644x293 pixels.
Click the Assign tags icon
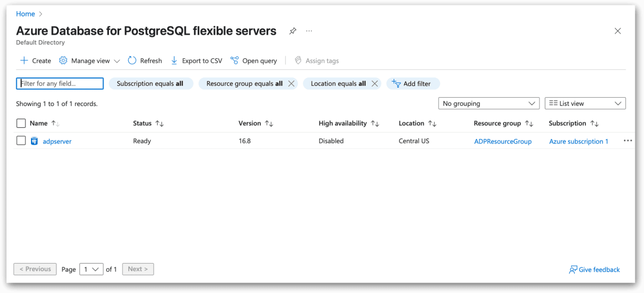[298, 60]
